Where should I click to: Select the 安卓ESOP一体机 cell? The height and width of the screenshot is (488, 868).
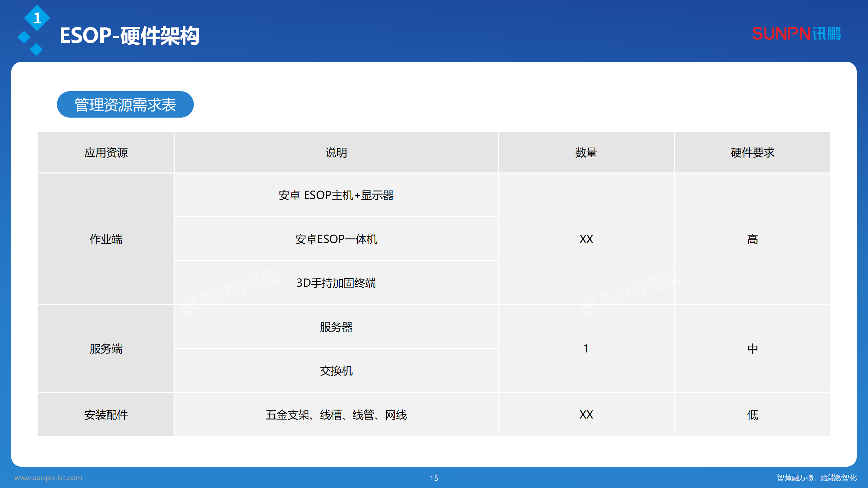click(336, 239)
